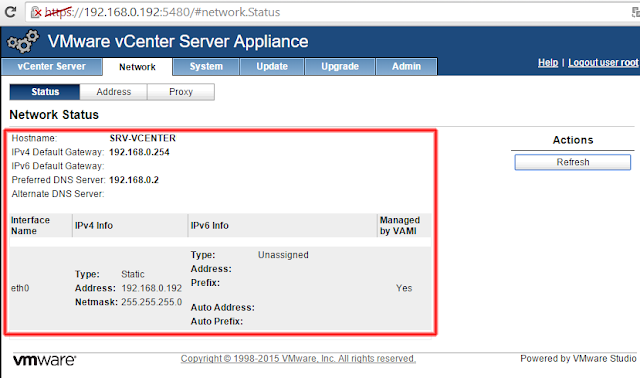The width and height of the screenshot is (640, 378).
Task: Click the Netmask label
Action: coord(96,302)
